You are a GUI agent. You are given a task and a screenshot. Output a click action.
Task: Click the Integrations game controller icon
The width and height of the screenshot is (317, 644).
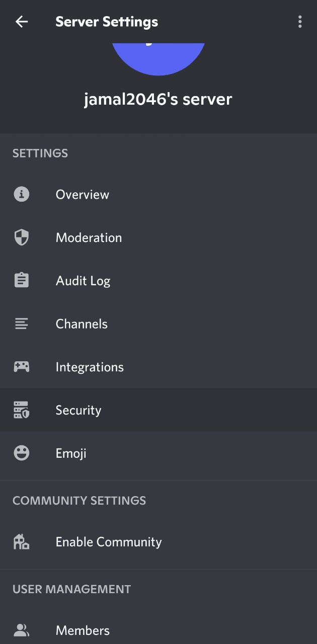pyautogui.click(x=21, y=367)
